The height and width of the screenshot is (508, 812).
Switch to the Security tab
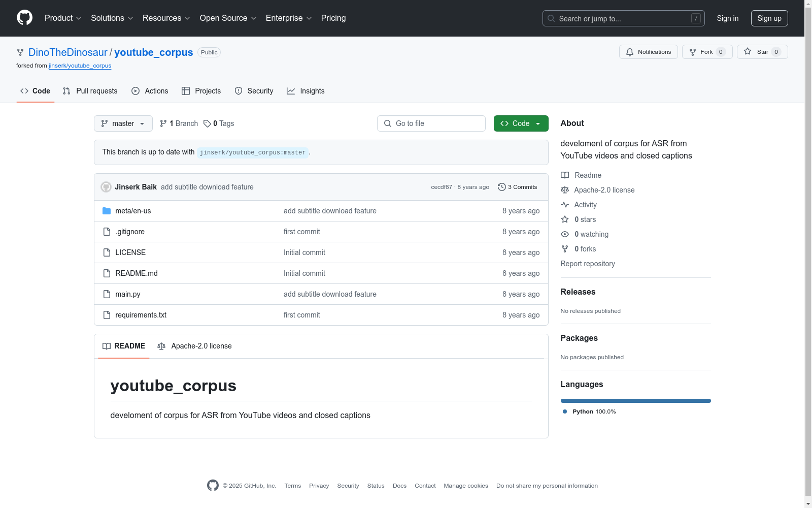[x=254, y=91]
